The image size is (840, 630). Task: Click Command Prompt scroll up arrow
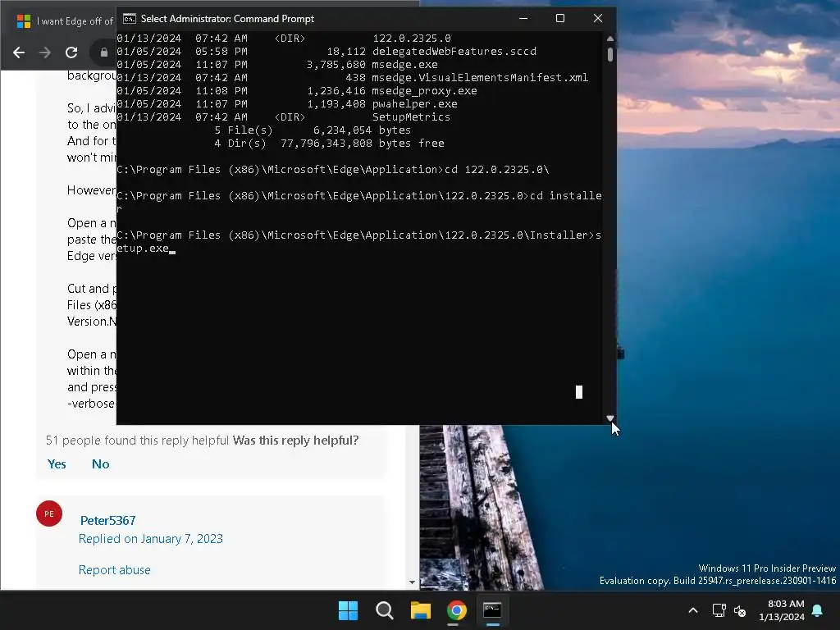[610, 39]
